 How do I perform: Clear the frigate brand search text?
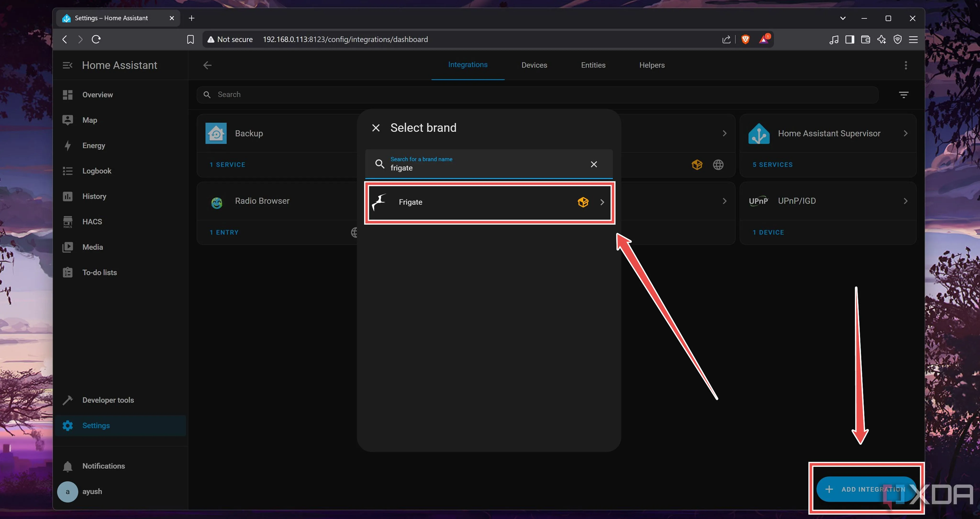point(593,164)
